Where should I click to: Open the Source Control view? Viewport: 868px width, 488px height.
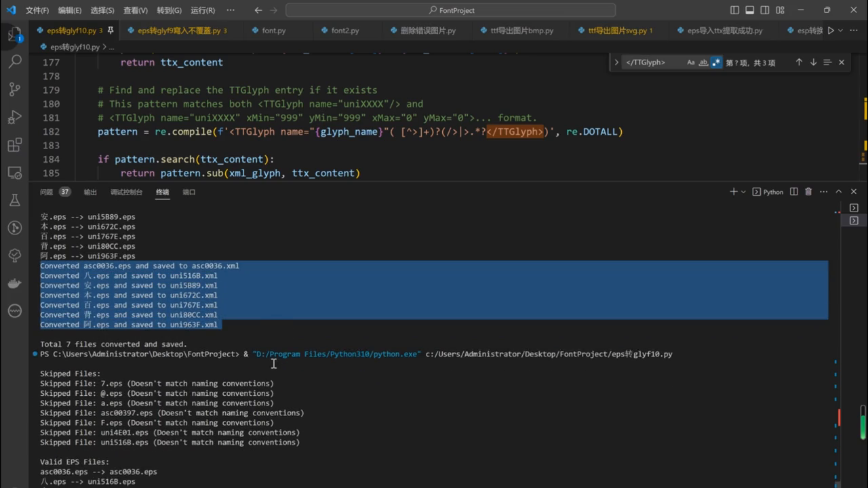point(14,89)
